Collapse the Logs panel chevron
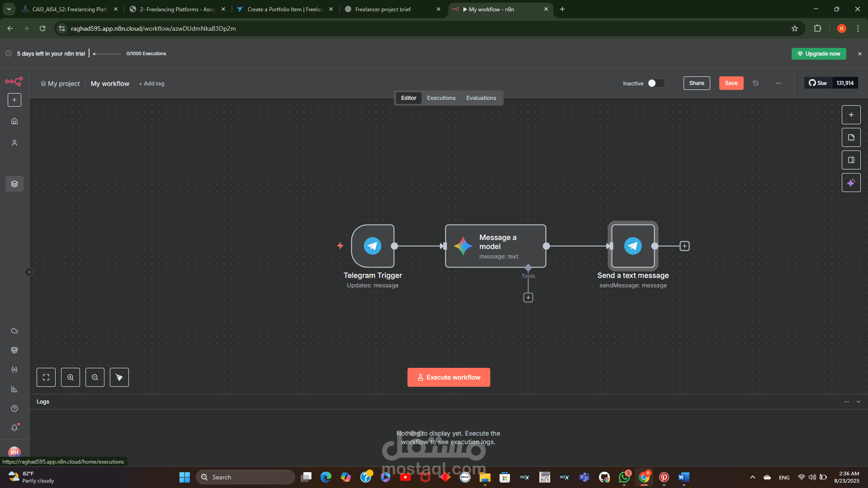Viewport: 868px width, 488px height. coord(859,402)
